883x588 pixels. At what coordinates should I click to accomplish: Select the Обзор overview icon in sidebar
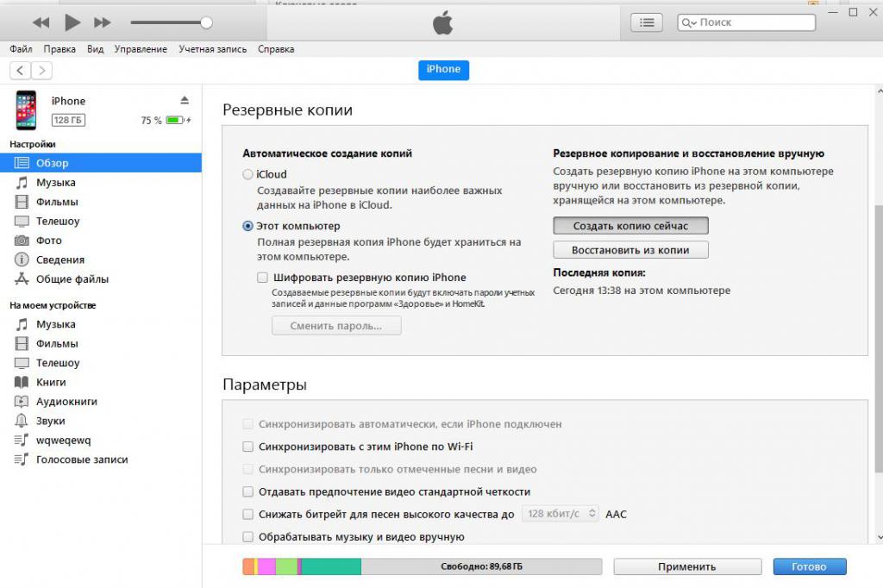(x=22, y=163)
